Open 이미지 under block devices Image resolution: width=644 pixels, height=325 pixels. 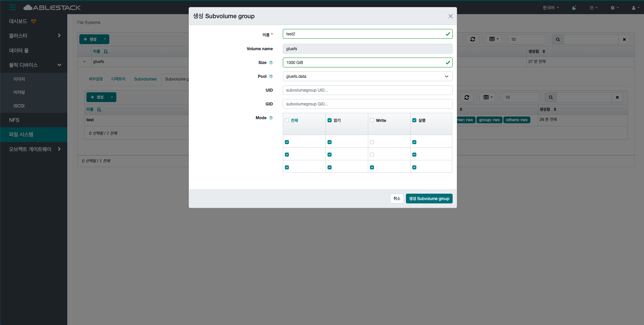pos(19,79)
